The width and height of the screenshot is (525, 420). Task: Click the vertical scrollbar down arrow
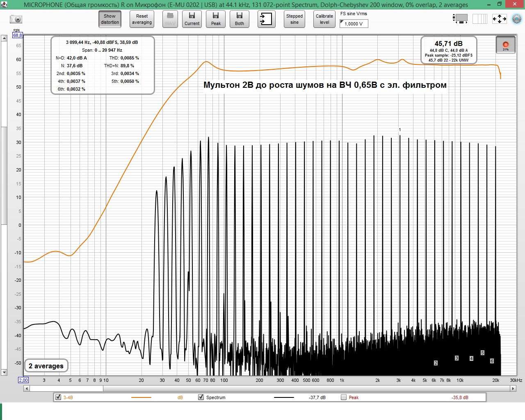click(x=4, y=372)
